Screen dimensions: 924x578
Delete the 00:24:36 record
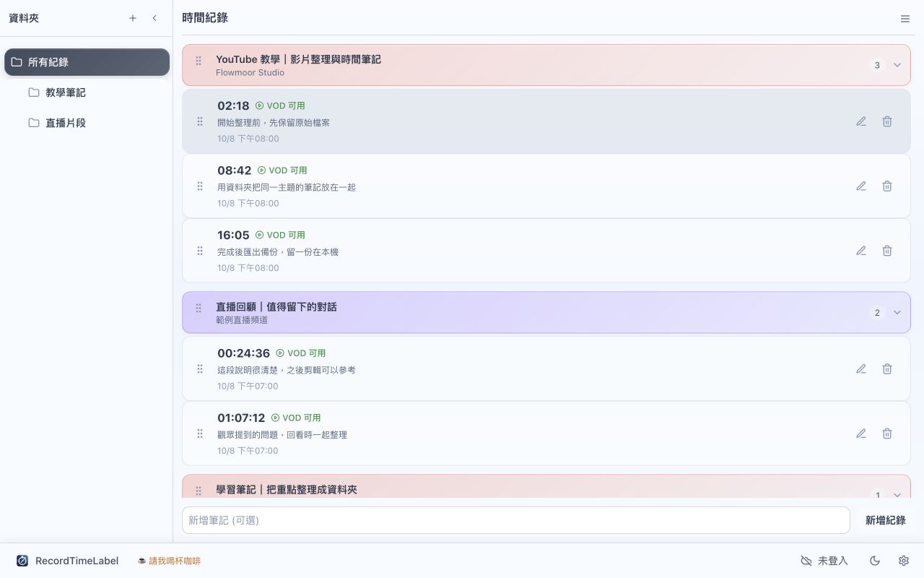point(887,368)
